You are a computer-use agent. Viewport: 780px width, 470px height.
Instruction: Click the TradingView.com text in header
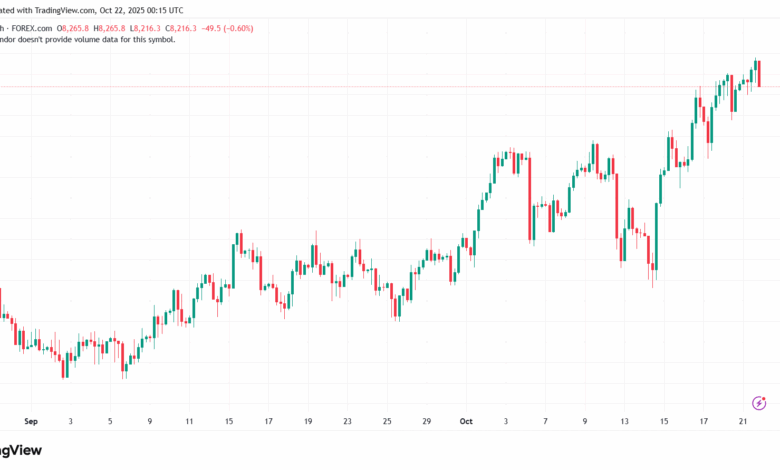tap(65, 10)
